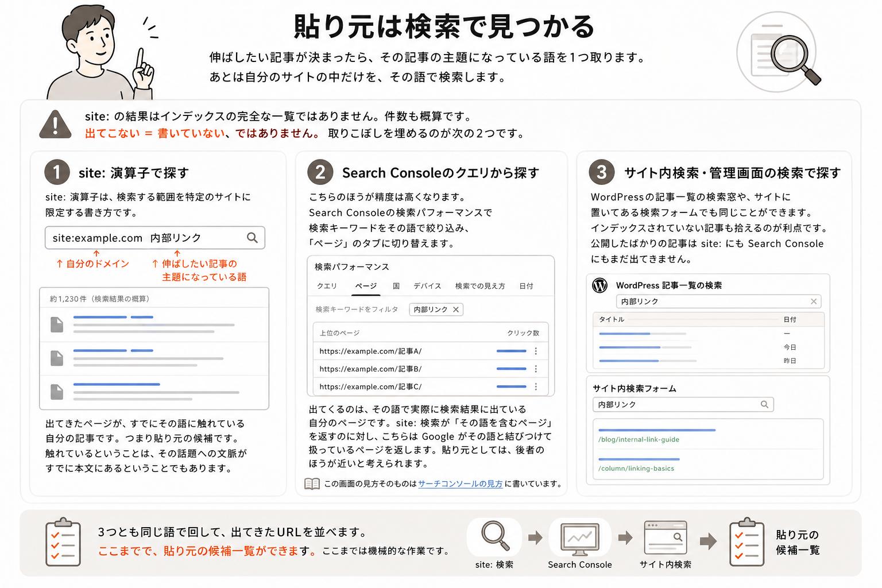The height and width of the screenshot is (588, 882).
Task: Remove the 内部リンク filter chip with its X
Action: coord(456,310)
